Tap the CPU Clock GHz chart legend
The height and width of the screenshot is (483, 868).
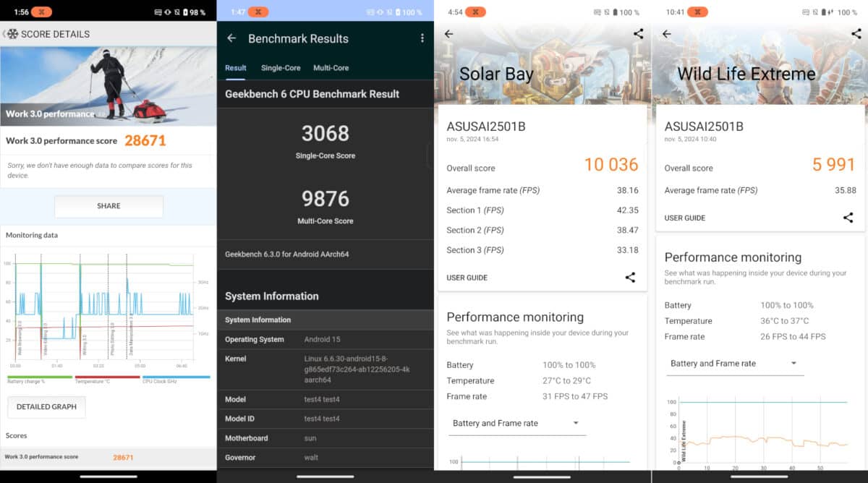(176, 380)
